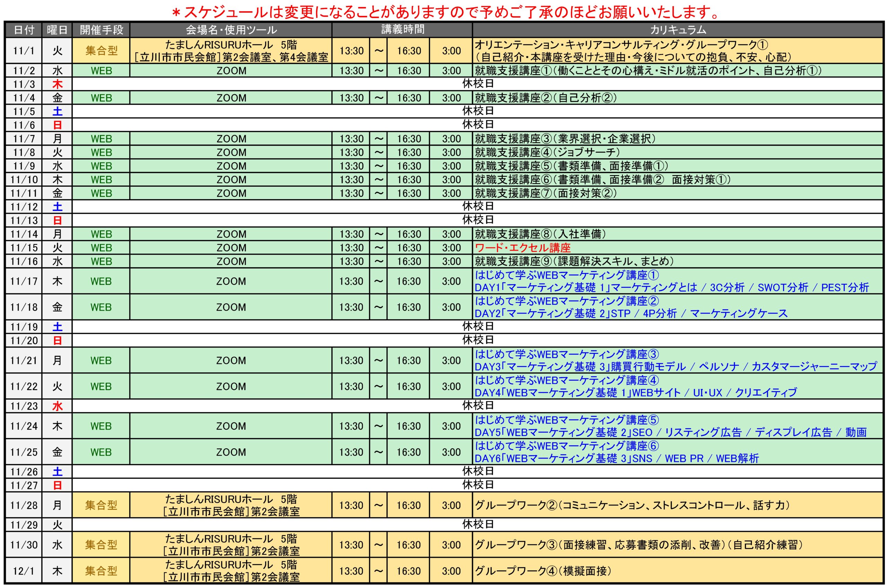Click the 曜日 column header
This screenshot has height=588, width=887.
[57, 30]
